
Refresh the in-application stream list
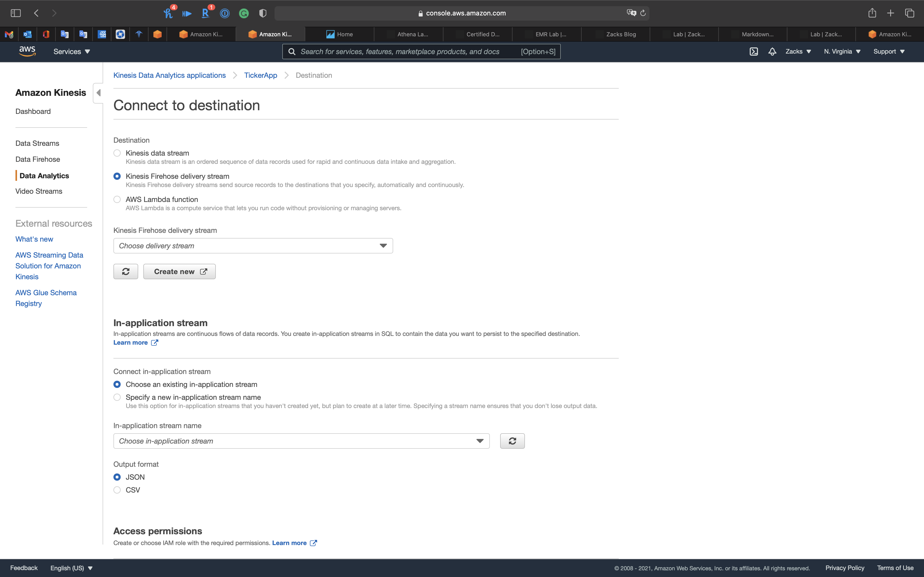(x=512, y=441)
